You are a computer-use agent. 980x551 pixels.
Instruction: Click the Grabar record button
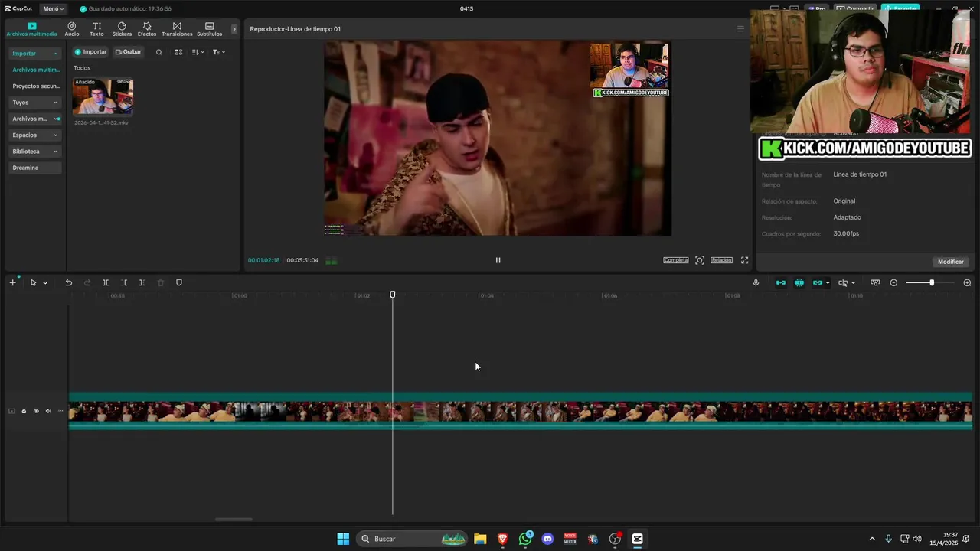coord(129,52)
